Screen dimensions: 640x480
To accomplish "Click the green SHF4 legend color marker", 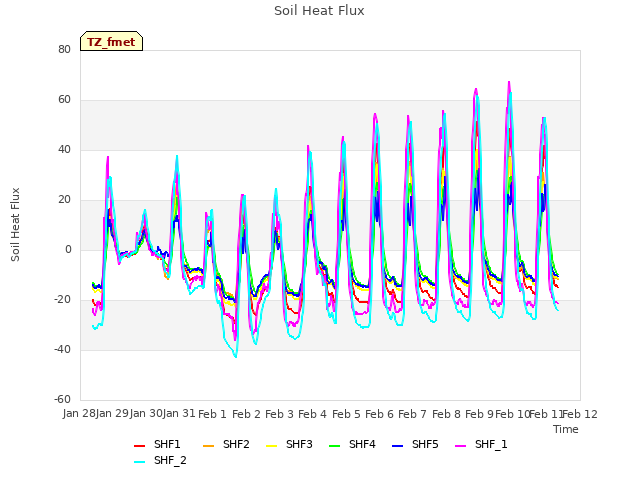I will coord(335,445).
